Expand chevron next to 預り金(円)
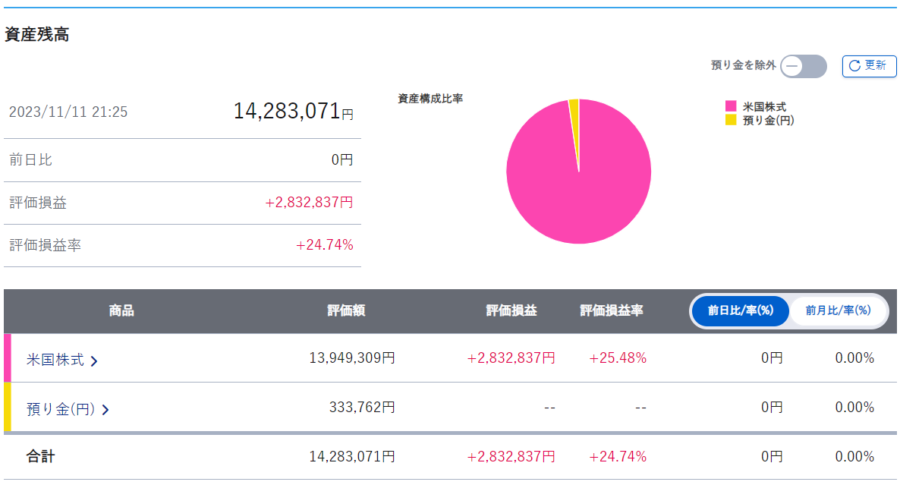 [105, 409]
